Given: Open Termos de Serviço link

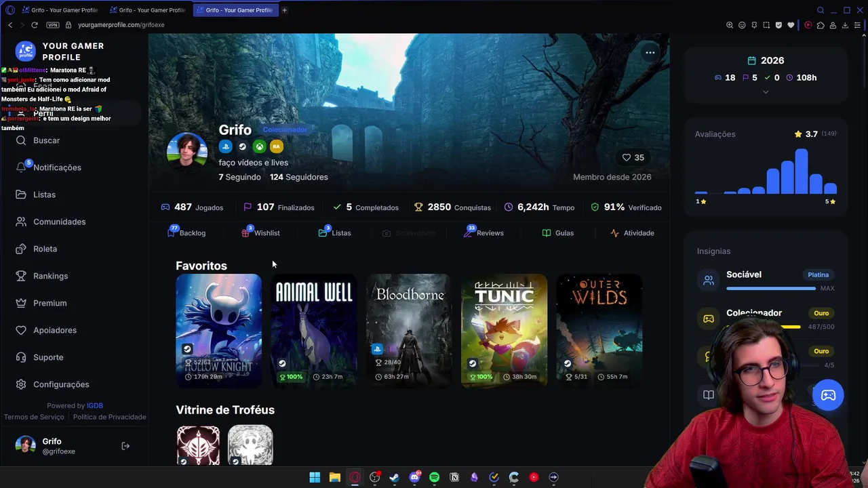Looking at the screenshot, I should pyautogui.click(x=34, y=417).
